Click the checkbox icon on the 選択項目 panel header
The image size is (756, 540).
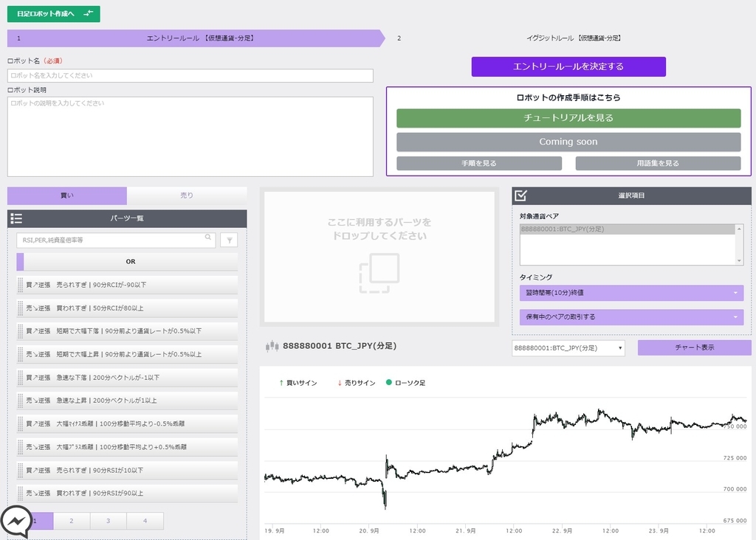click(x=520, y=195)
